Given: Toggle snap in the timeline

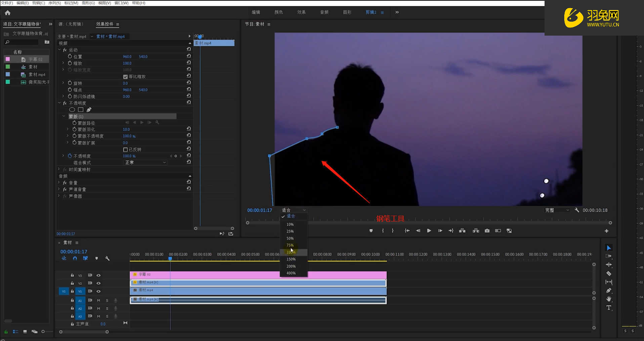Looking at the screenshot, I should pyautogui.click(x=75, y=258).
